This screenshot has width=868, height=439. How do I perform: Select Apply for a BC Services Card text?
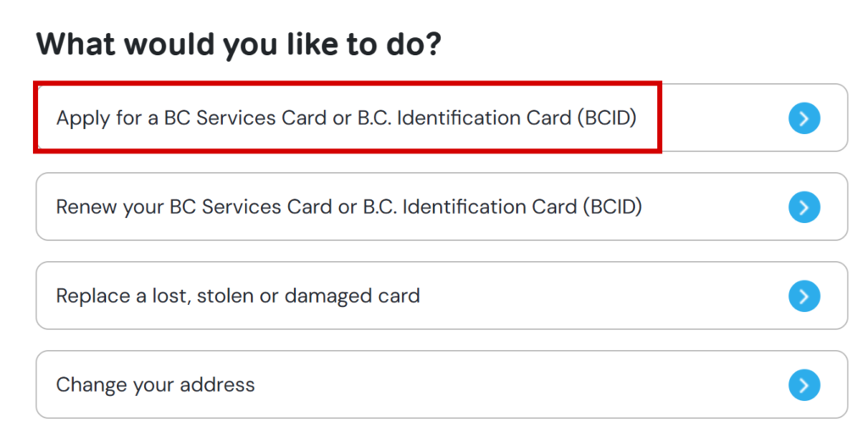click(346, 118)
